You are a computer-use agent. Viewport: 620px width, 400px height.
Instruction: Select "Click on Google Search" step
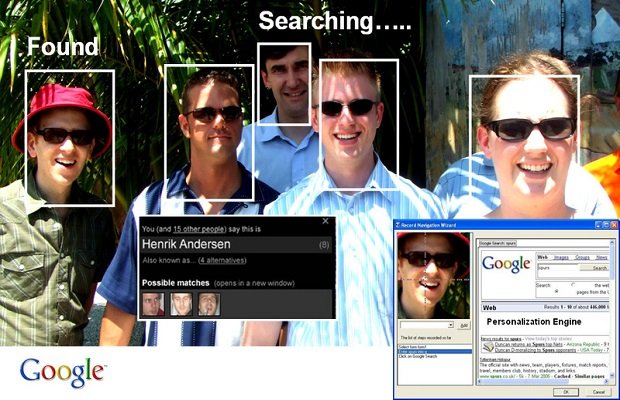click(435, 357)
